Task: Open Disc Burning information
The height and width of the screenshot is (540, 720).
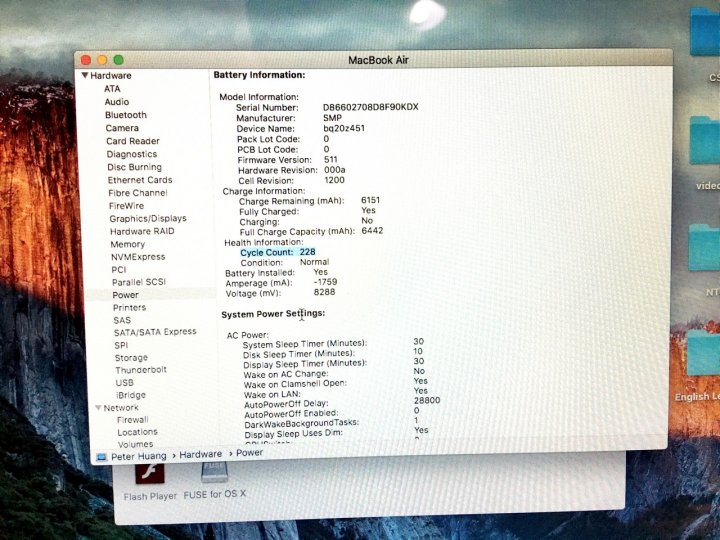Action: point(134,167)
